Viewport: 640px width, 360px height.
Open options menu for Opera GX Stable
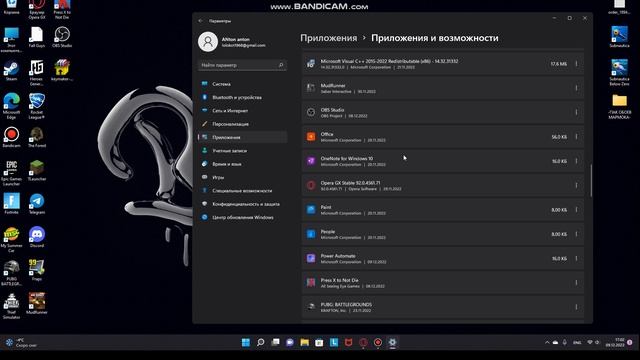pos(576,185)
